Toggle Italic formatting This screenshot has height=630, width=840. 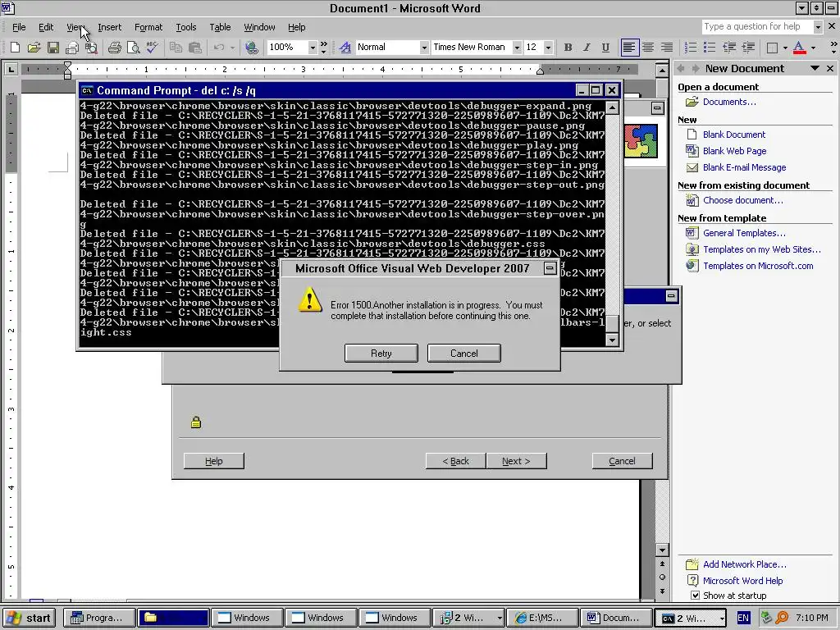(587, 47)
